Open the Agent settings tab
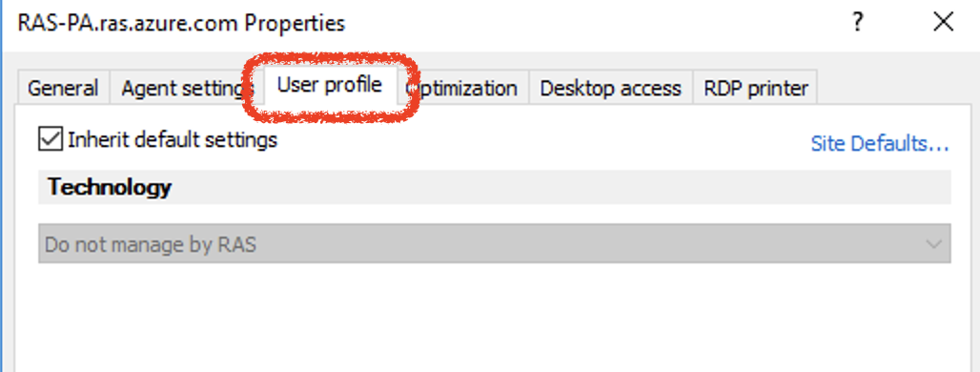The image size is (980, 372). click(x=181, y=88)
